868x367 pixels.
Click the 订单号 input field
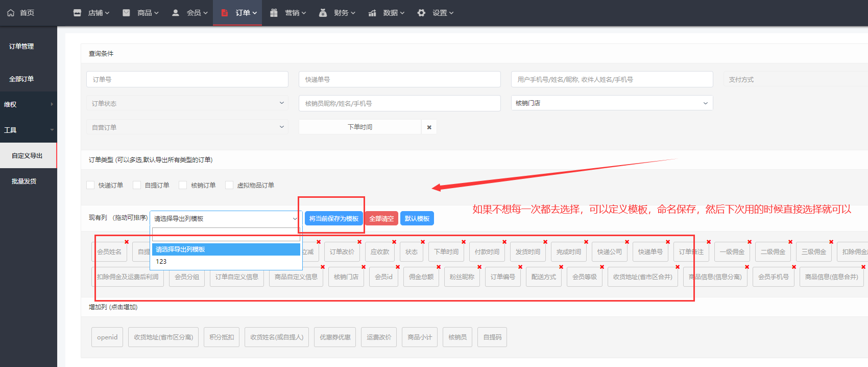pyautogui.click(x=187, y=79)
